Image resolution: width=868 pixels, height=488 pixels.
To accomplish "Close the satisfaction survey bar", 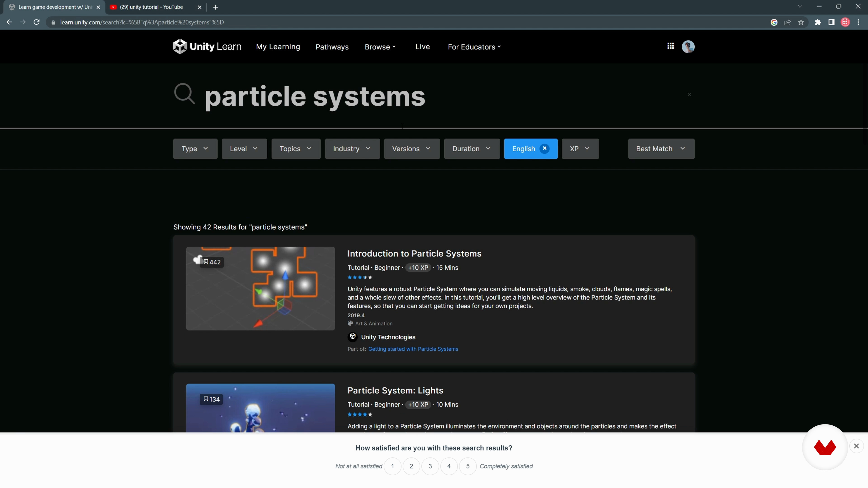I will [x=856, y=446].
